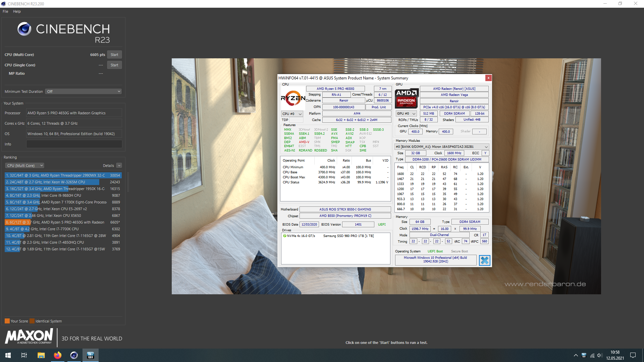Image resolution: width=644 pixels, height=362 pixels.
Task: Open the Windows Start menu
Action: (8, 355)
